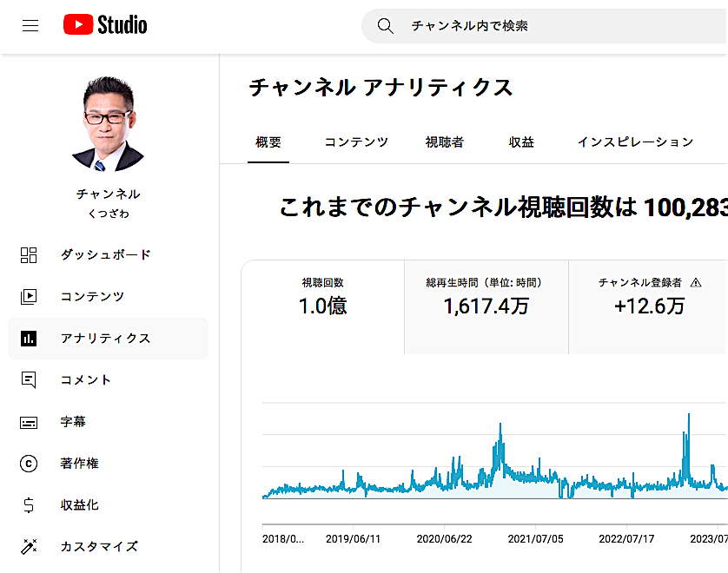This screenshot has height=573, width=728.
Task: Click the channel name くつざわ
Action: 109,214
